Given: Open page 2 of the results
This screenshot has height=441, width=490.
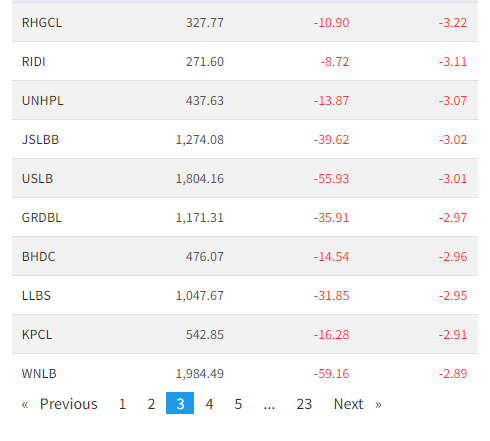Looking at the screenshot, I should (x=151, y=404).
